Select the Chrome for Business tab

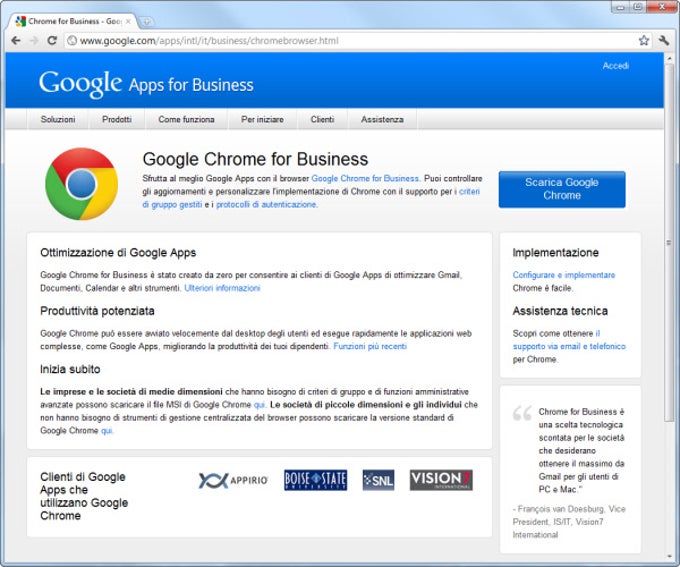[73, 21]
